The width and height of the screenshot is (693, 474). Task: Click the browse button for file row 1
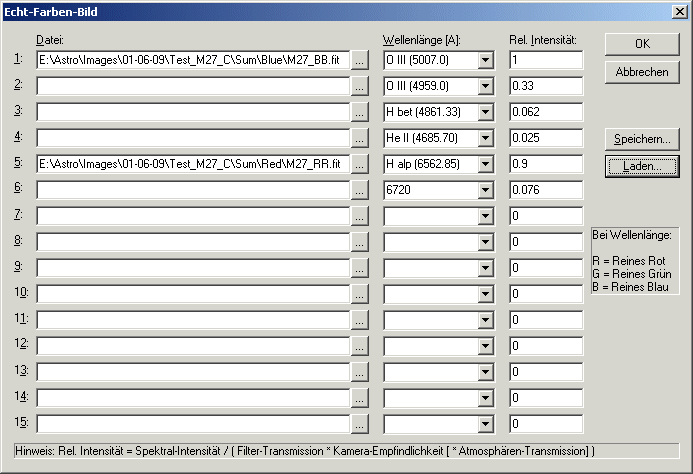[360, 60]
